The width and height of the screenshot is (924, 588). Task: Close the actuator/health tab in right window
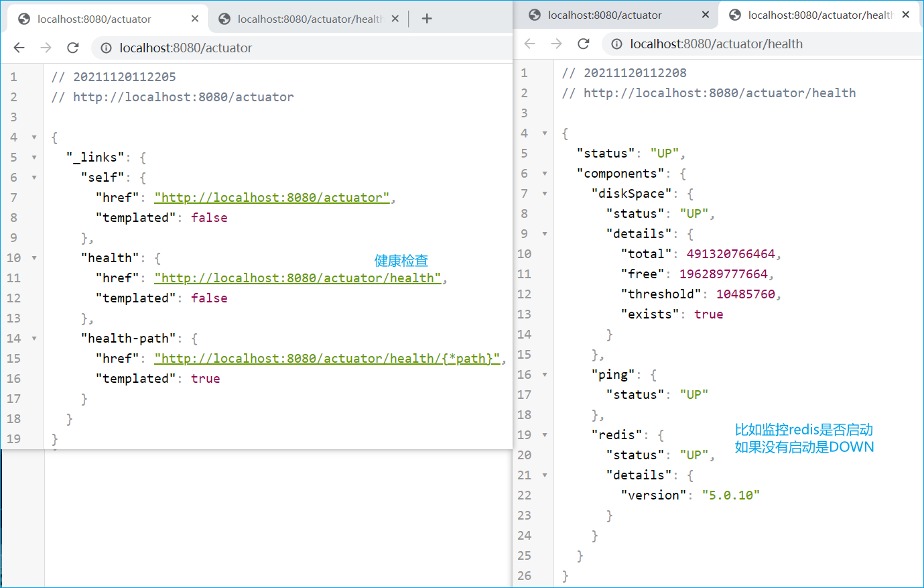click(906, 15)
